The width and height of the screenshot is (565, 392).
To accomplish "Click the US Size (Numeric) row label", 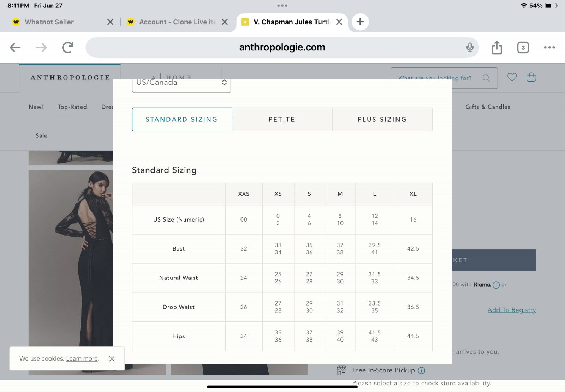I will (179, 219).
